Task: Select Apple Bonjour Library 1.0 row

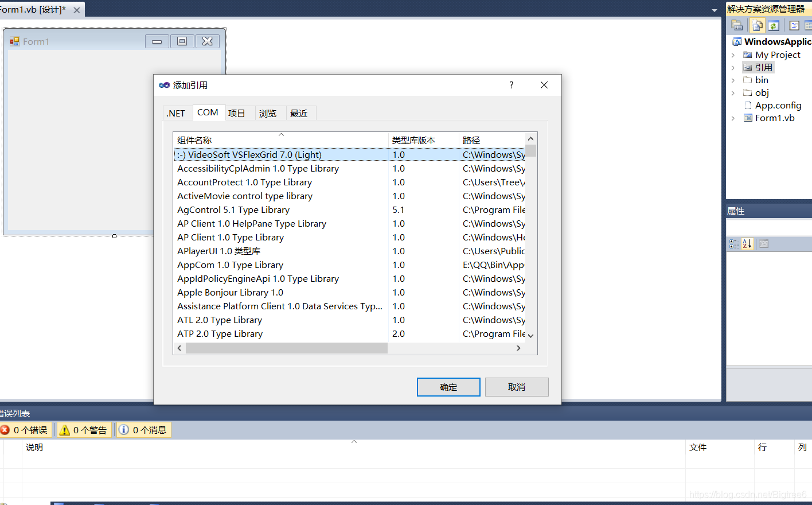Action: [x=349, y=292]
